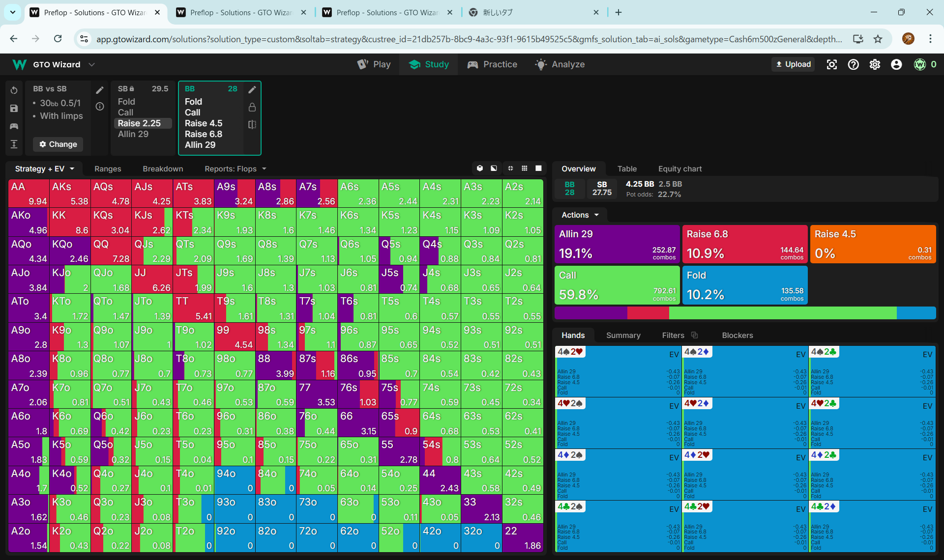Select the AKs cell in hand matrix

70,193
